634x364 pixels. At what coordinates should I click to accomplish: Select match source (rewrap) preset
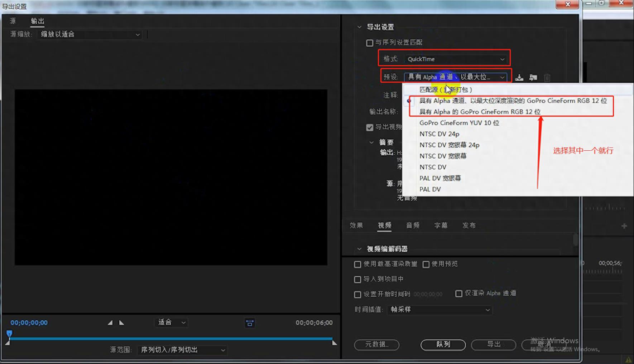518,89
